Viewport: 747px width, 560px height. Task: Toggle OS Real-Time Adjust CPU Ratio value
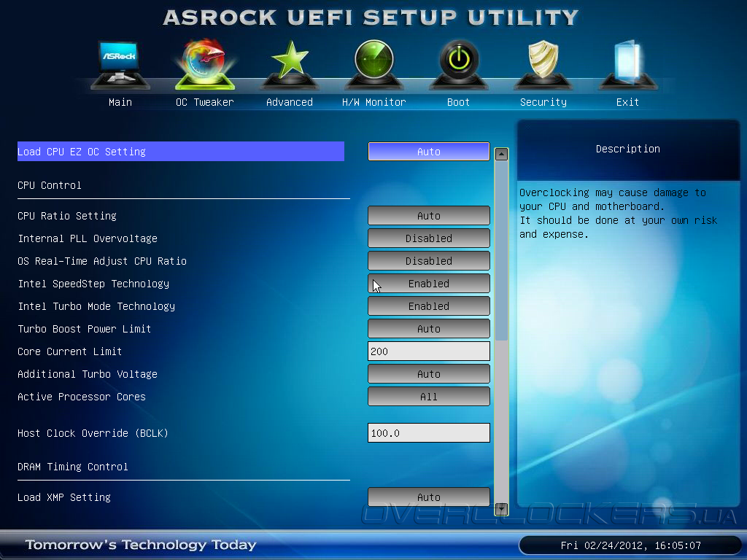click(429, 261)
